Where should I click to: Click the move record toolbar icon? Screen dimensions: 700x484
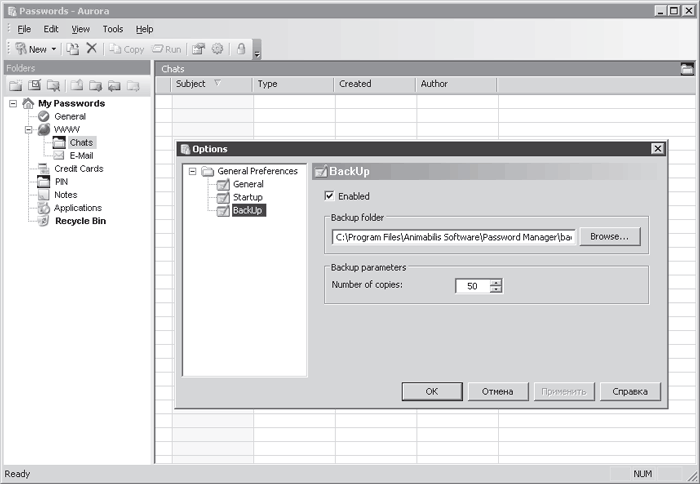pos(73,49)
